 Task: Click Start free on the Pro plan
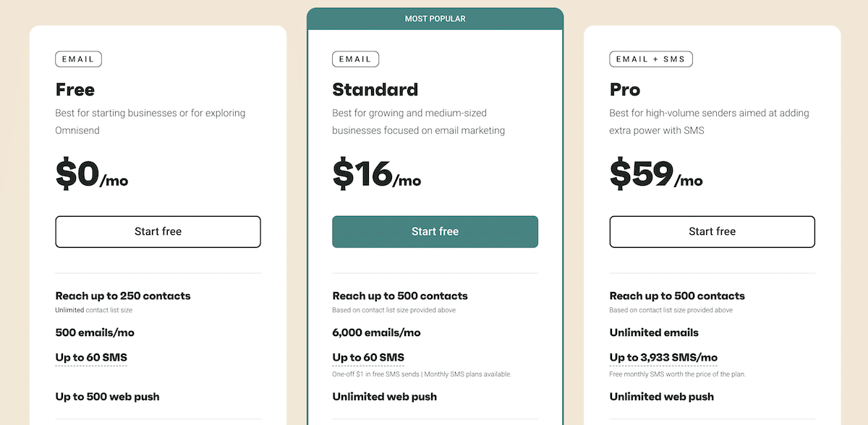(x=712, y=232)
